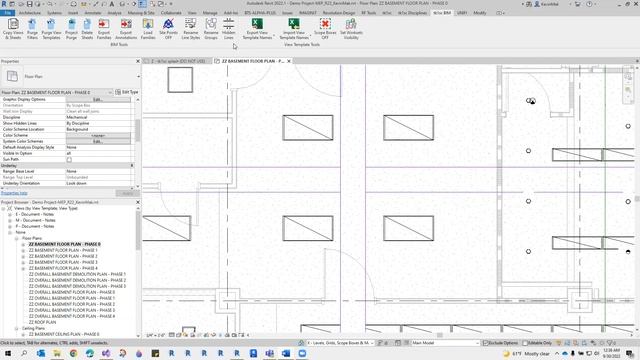Open Zoom app from the taskbar
Viewport: 640px width, 360px height.
pos(302,353)
